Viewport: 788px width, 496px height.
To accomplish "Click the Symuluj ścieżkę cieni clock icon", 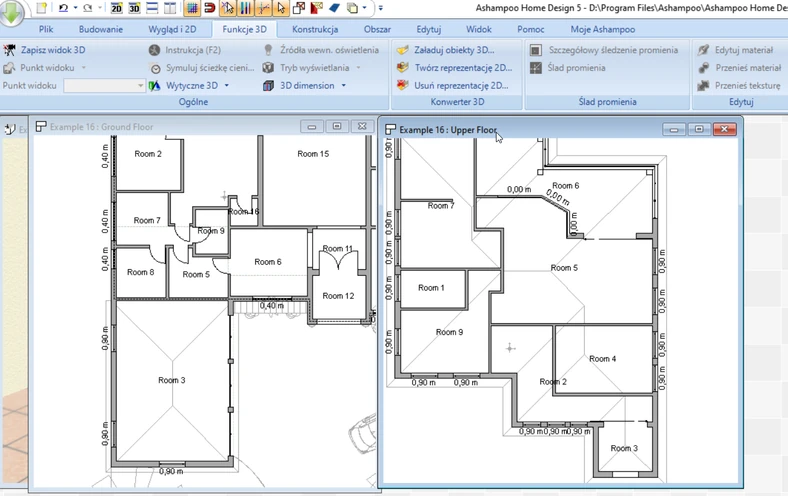I will [155, 68].
